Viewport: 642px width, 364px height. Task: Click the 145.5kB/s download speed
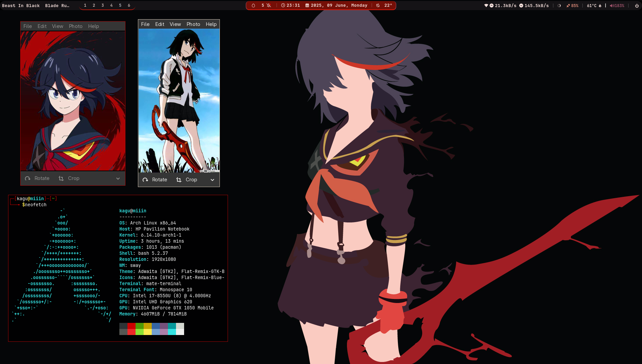(x=536, y=5)
